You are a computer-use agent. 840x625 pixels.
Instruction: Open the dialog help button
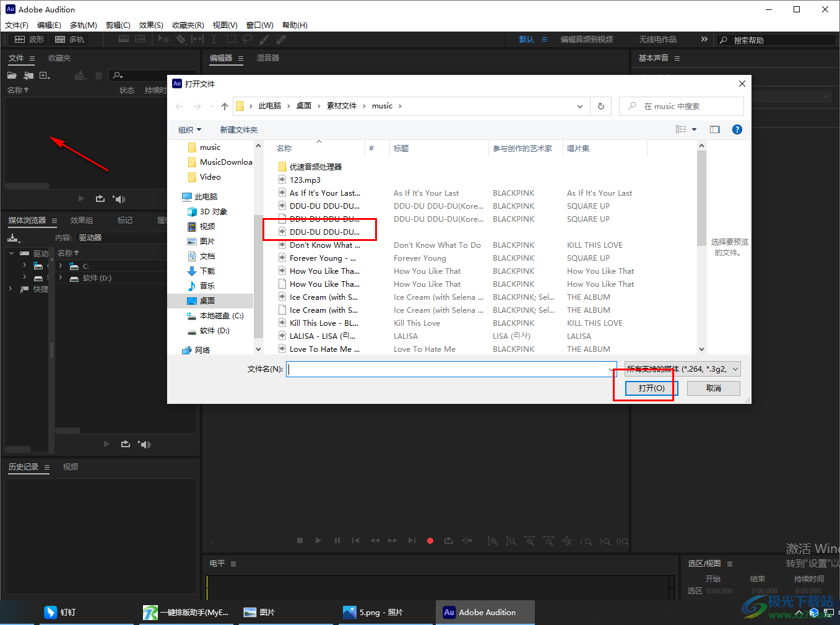(x=737, y=129)
